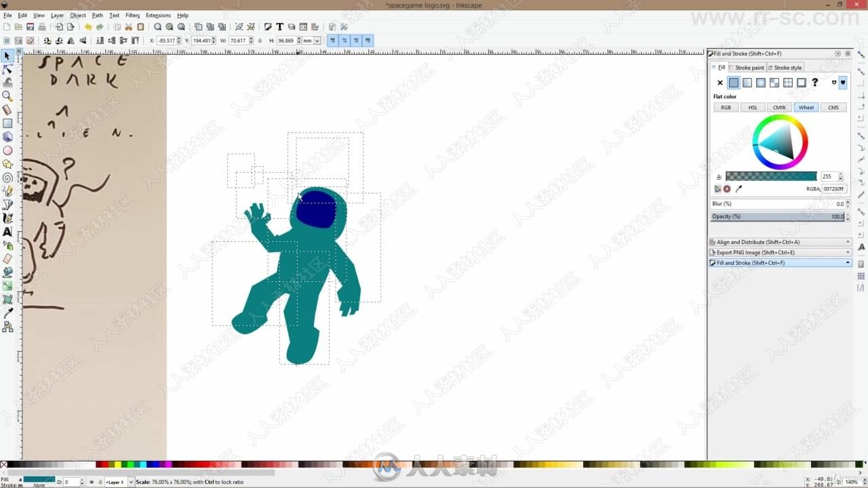The image size is (868, 488).
Task: Adjust the alpha channel slider
Action: pyautogui.click(x=771, y=176)
